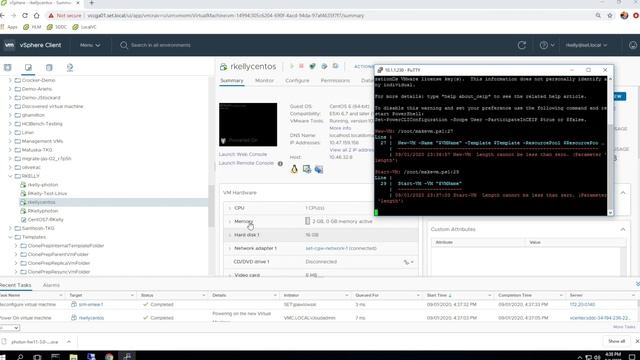This screenshot has height=360, width=640.
Task: Click the search all environments field
Action: (160, 45)
